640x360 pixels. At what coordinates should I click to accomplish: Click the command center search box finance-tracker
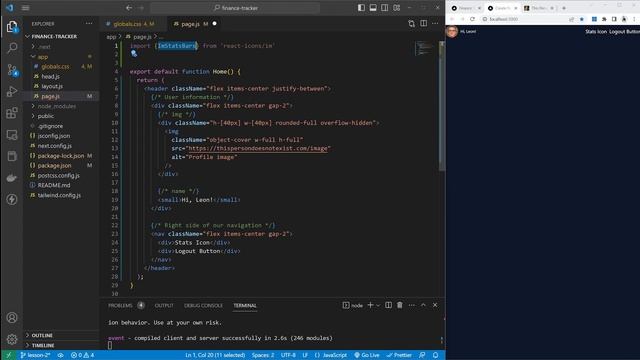coord(236,8)
